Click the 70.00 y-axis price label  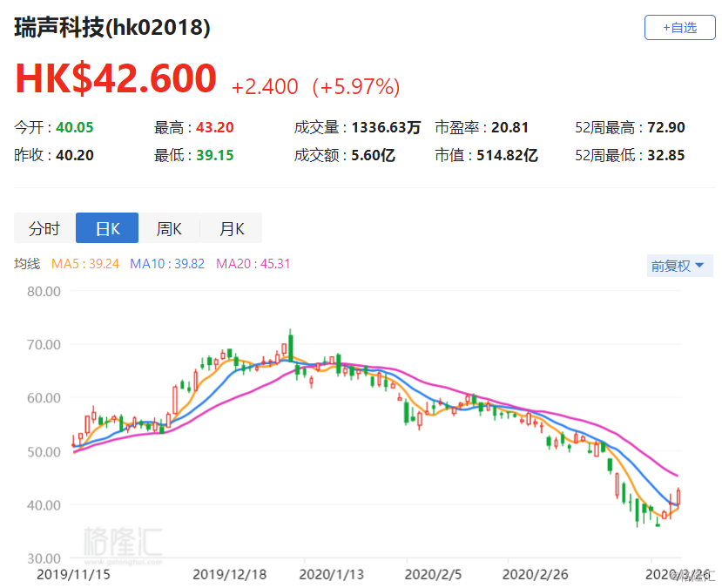tap(44, 344)
